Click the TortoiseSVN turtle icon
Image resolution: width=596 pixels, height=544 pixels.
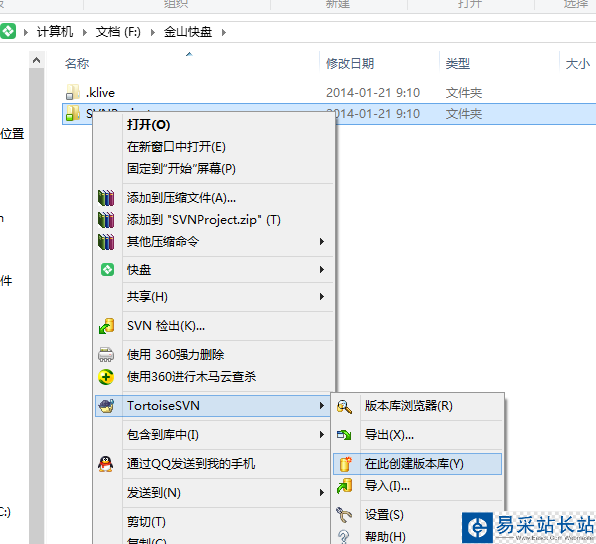pos(106,406)
